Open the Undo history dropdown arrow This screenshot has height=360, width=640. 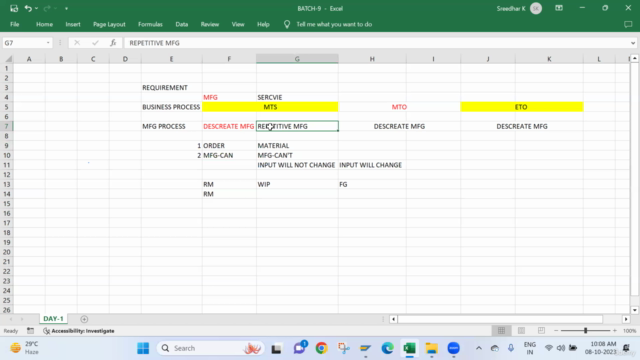(x=36, y=8)
